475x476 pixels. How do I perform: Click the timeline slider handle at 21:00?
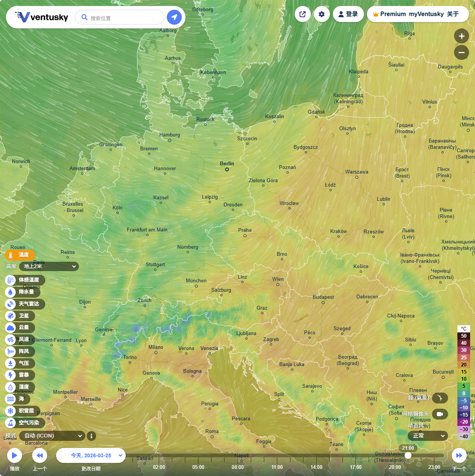tap(408, 455)
